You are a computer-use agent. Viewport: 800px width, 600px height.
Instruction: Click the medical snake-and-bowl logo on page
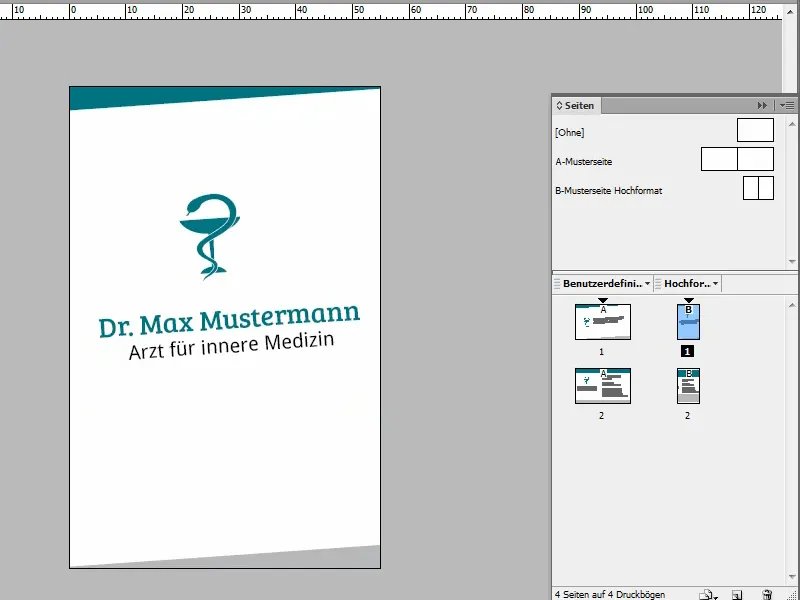pos(210,237)
